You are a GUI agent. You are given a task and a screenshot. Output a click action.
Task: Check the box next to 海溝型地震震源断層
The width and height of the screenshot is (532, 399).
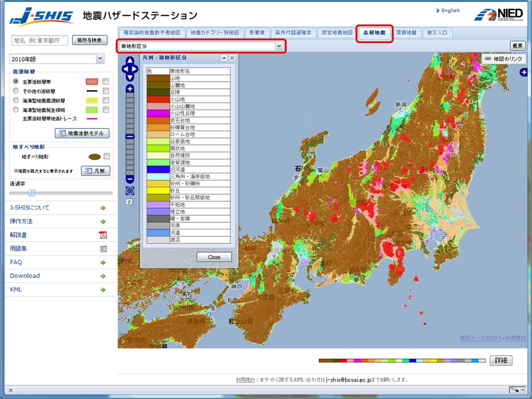pyautogui.click(x=106, y=100)
